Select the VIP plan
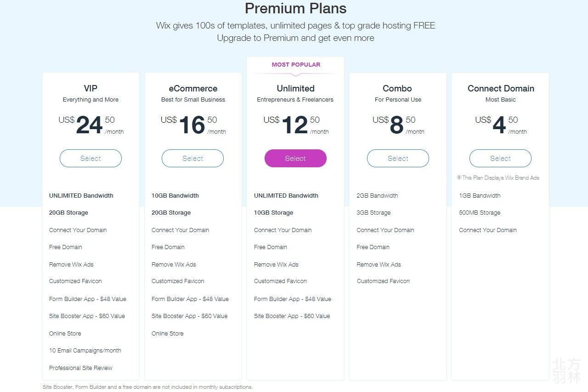 (90, 158)
